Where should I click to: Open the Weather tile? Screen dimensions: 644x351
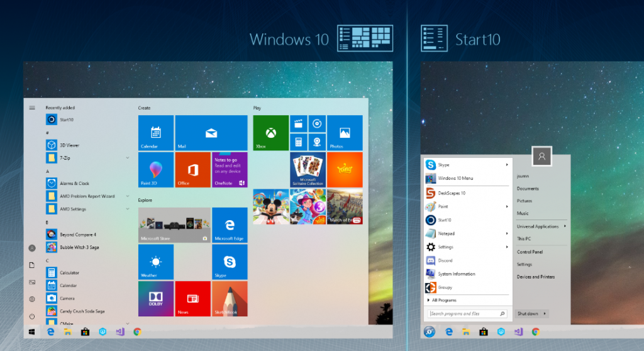coord(156,262)
